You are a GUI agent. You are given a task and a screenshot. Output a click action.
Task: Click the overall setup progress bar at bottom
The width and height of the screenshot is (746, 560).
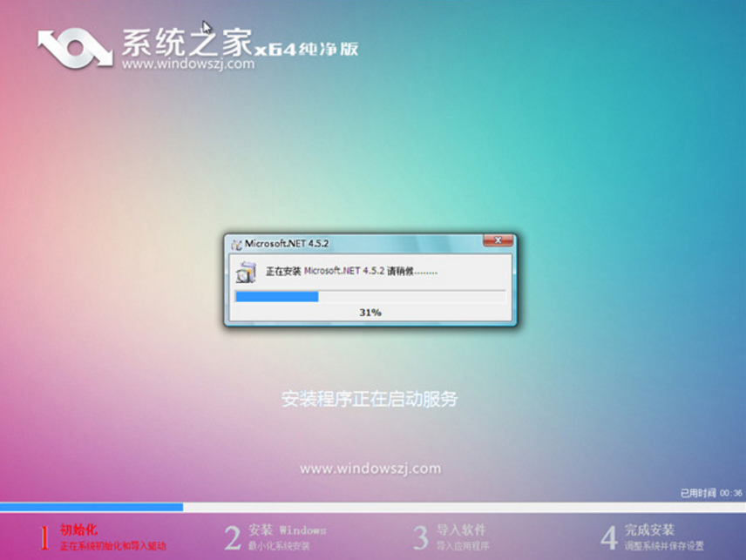pos(373,507)
